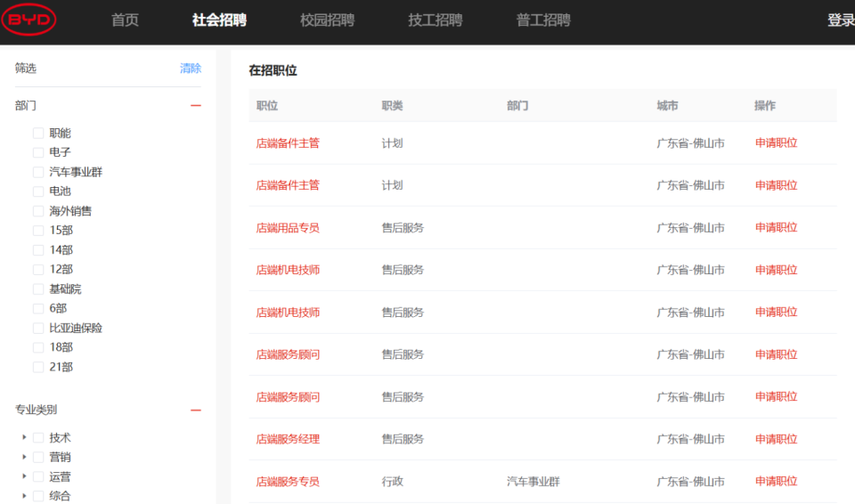
Task: Apply for 店端服务专员 via 申请职位
Action: [x=776, y=481]
